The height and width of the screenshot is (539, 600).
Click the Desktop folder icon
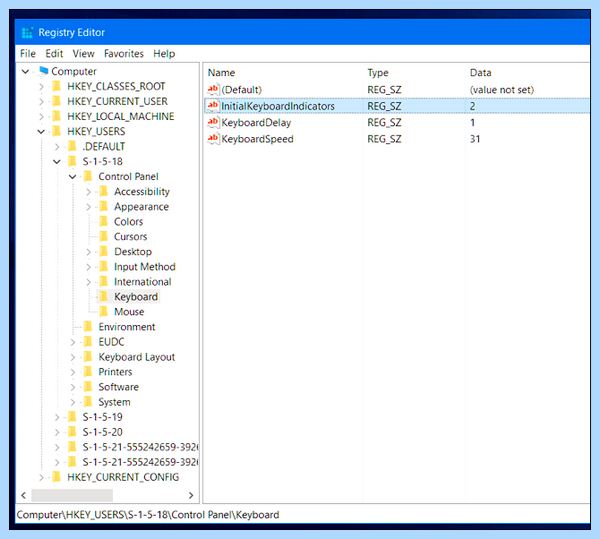click(x=103, y=251)
